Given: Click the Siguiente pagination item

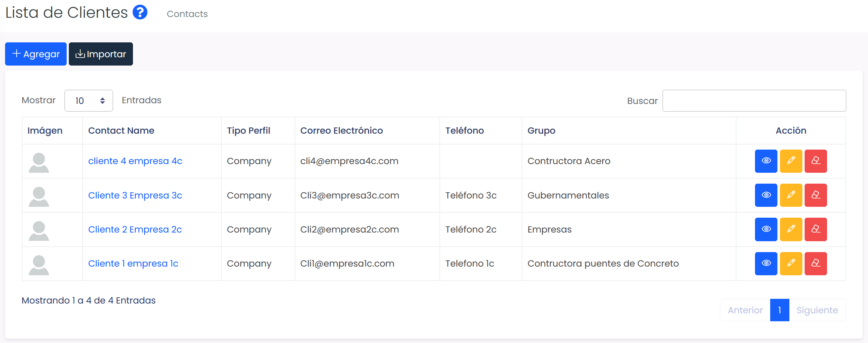Looking at the screenshot, I should click(817, 310).
